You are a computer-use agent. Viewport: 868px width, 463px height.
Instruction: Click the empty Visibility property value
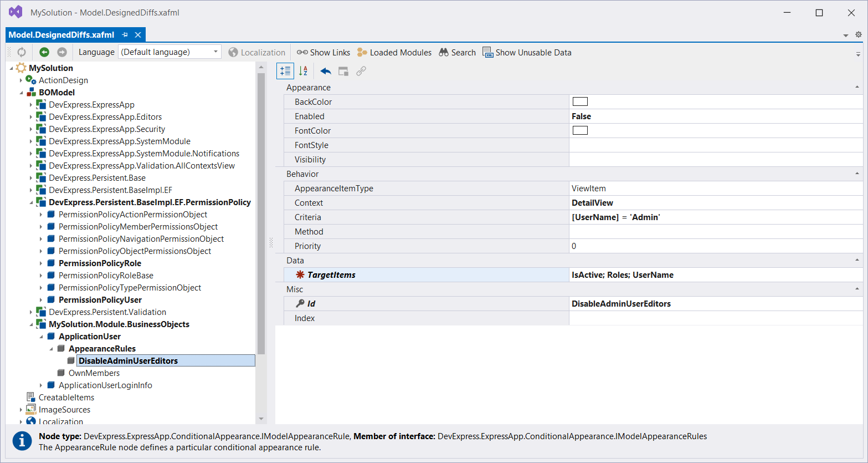716,160
